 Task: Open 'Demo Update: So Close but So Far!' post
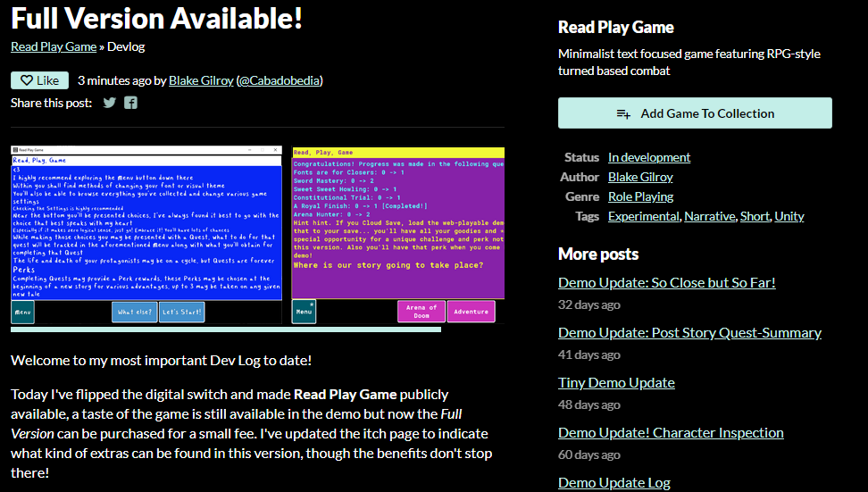[666, 282]
